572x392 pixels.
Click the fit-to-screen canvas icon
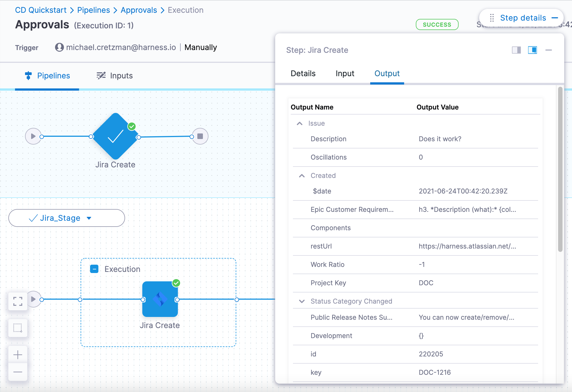tap(18, 301)
